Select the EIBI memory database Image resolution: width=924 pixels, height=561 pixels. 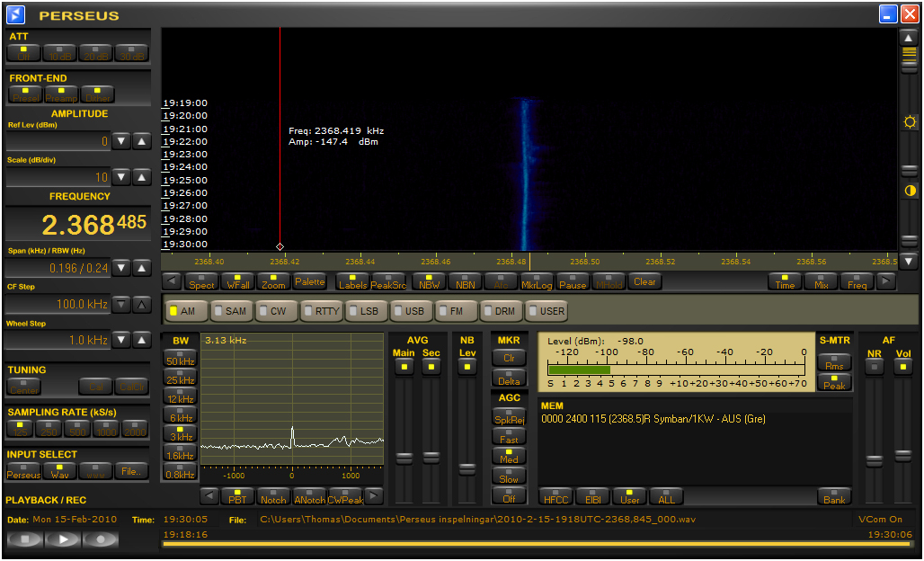coord(593,496)
